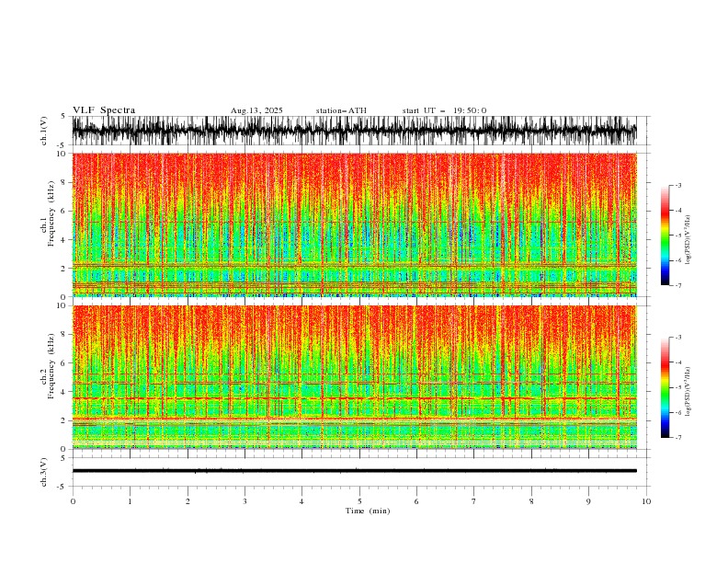
Task: Click the ch.1 waveform trace at top
Action: tap(354, 131)
